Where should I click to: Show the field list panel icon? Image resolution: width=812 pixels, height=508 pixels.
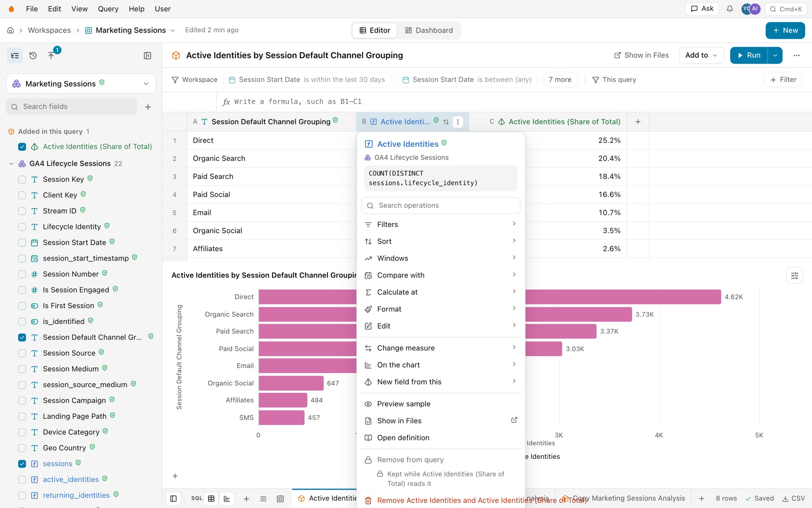pyautogui.click(x=15, y=56)
